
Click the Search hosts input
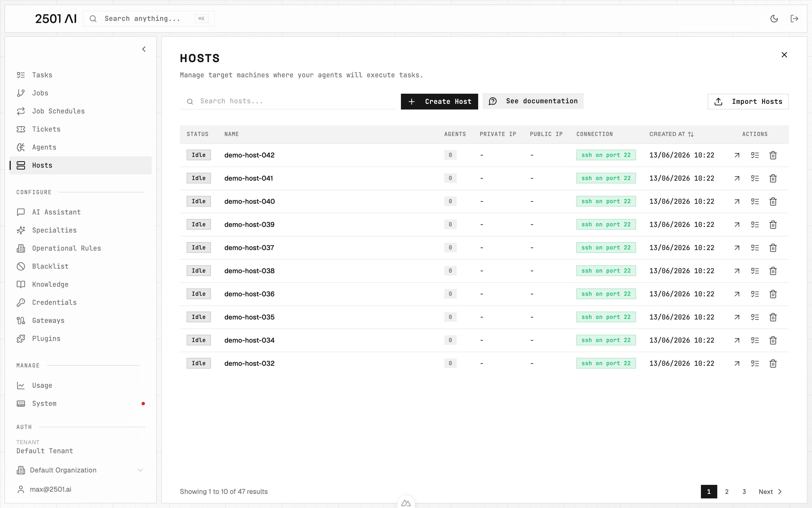[288, 101]
